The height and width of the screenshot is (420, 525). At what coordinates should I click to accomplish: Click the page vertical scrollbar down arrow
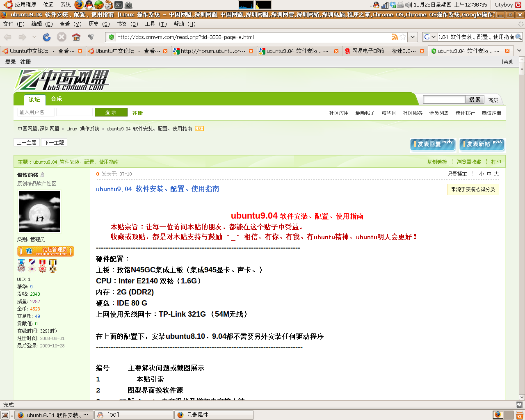(522, 397)
